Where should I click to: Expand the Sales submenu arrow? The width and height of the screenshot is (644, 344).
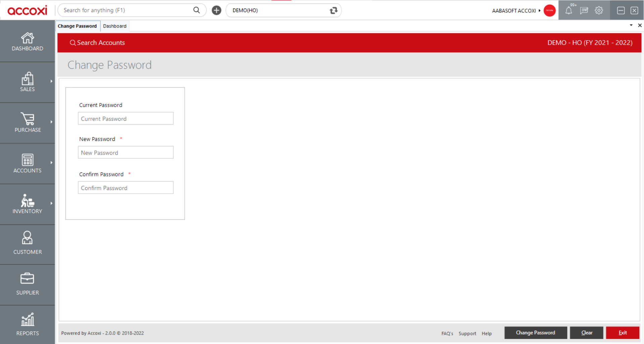[x=51, y=81]
